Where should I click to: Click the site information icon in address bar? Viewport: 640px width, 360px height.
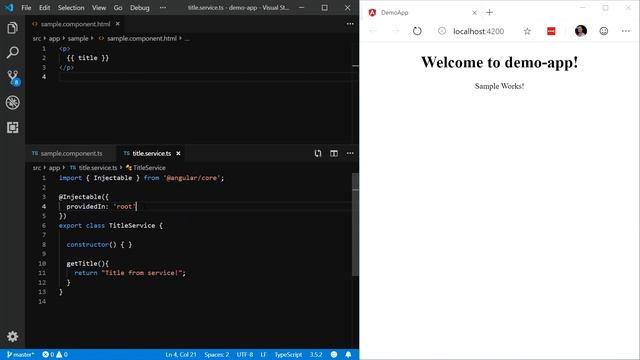pos(442,31)
